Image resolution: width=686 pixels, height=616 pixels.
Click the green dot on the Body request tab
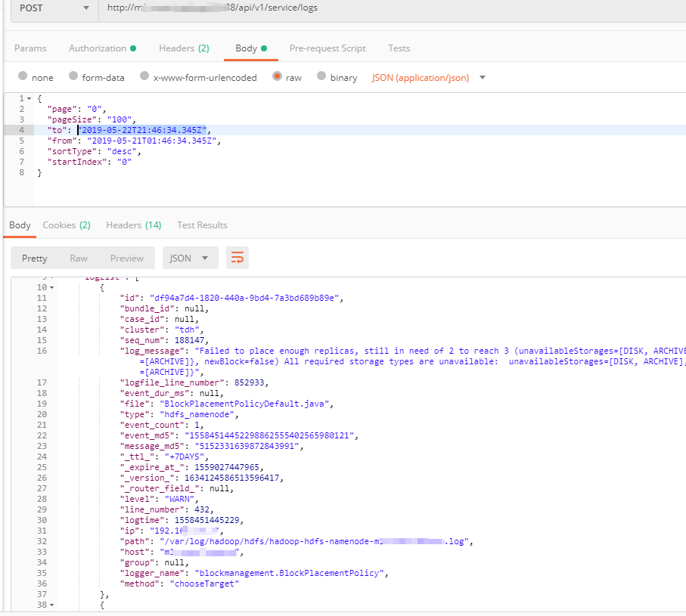265,48
